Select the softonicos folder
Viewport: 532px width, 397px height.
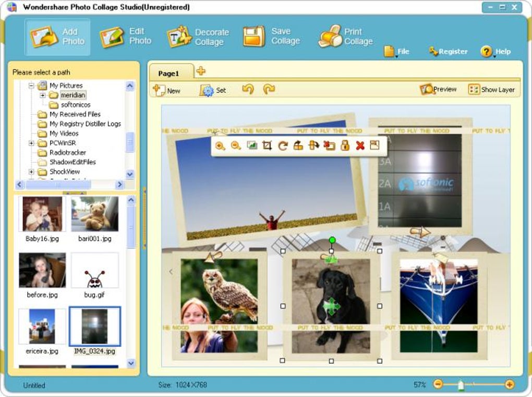tap(76, 105)
